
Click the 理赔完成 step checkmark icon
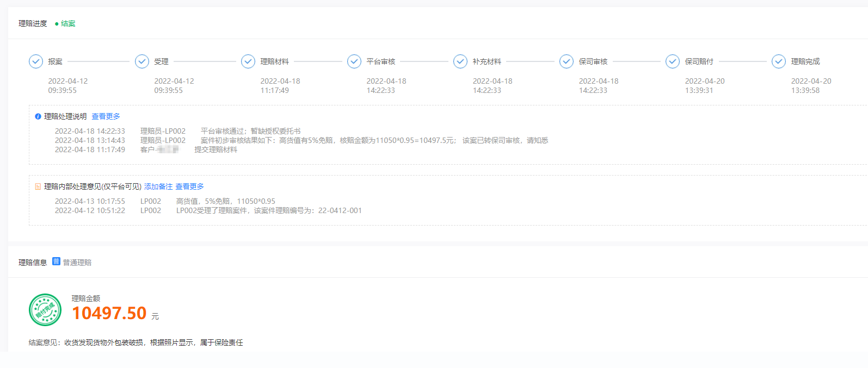click(x=779, y=61)
